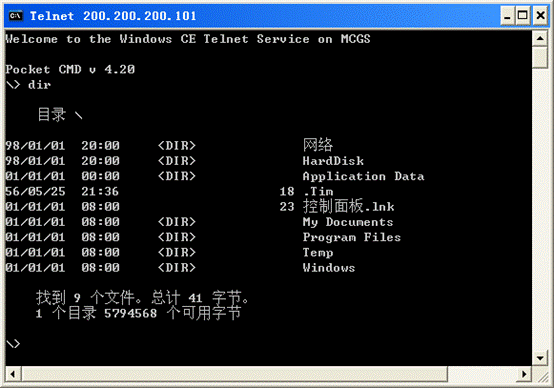Open the cmd system menu icon in title bar
This screenshot has height=388, width=554.
click(x=16, y=16)
